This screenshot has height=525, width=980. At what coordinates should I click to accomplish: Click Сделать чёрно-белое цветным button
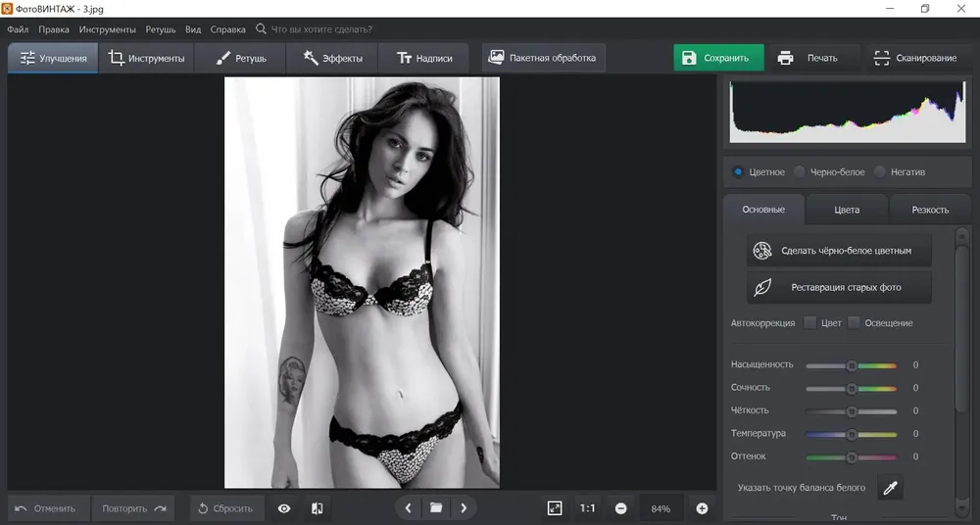tap(840, 251)
